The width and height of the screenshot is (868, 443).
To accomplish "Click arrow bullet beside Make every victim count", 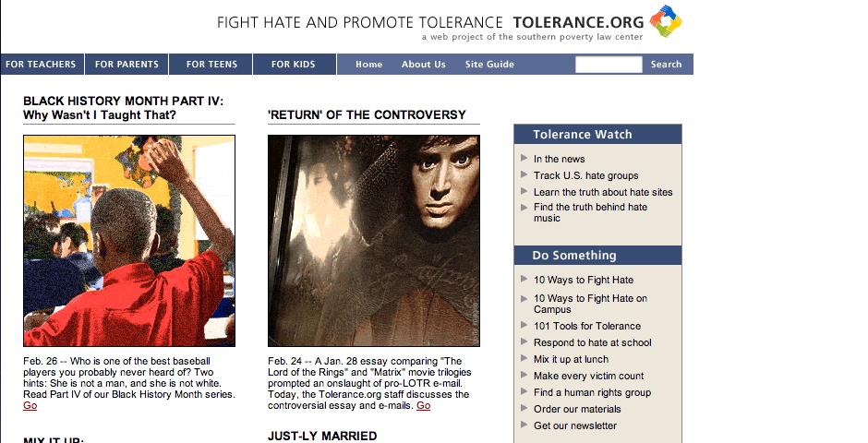I will click(524, 375).
